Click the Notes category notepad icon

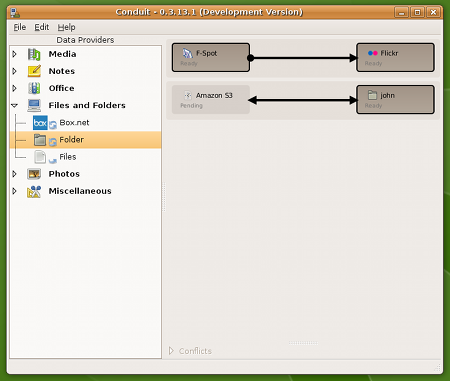(34, 71)
